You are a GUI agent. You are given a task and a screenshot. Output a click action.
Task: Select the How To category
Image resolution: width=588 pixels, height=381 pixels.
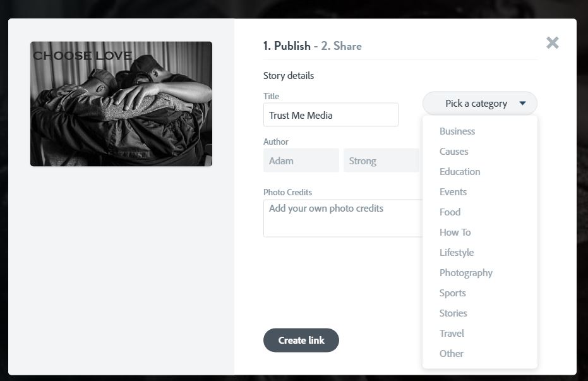[x=455, y=233]
